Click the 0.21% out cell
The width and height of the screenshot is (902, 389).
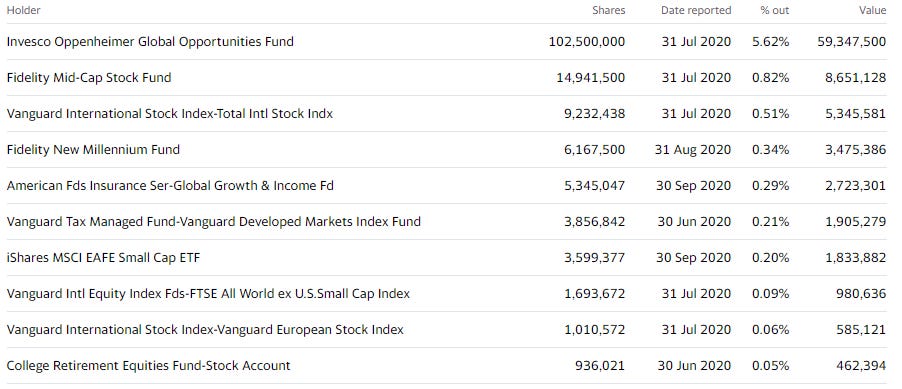(770, 222)
